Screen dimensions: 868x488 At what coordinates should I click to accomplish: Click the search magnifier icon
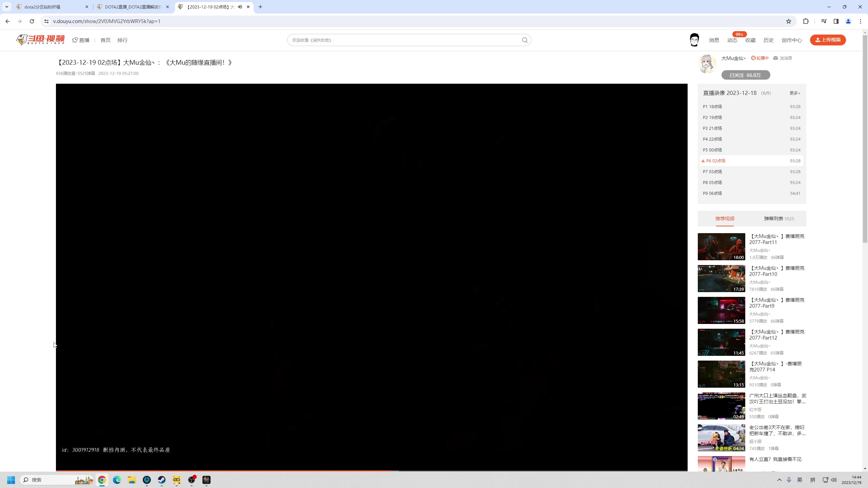coord(525,40)
